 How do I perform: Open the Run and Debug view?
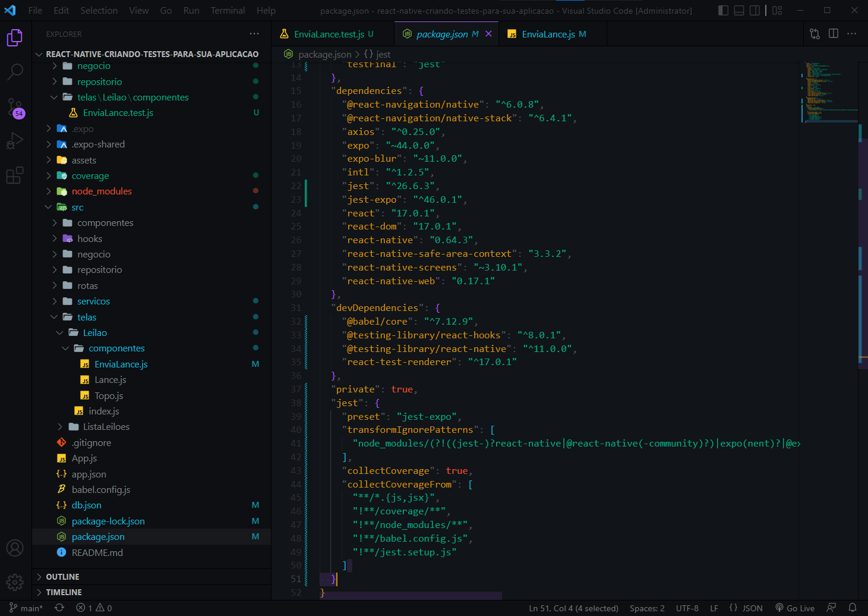pos(15,141)
